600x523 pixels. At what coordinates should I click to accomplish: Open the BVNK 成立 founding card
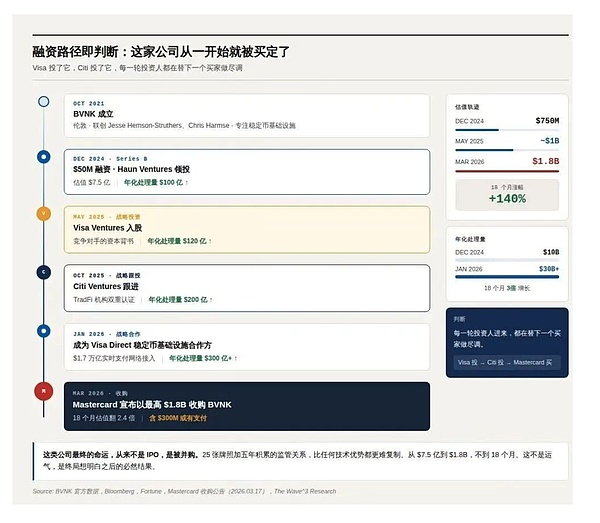pyautogui.click(x=247, y=115)
